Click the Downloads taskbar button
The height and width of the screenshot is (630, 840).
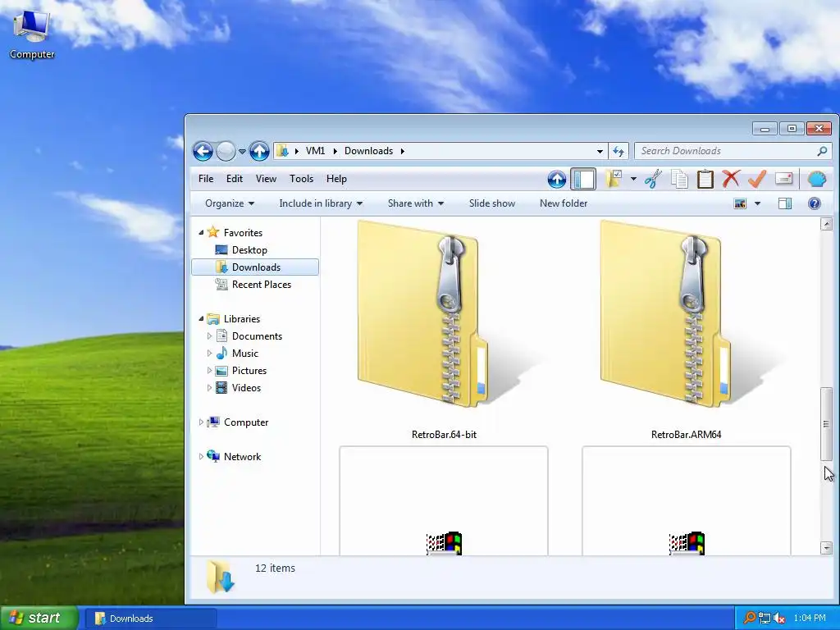click(151, 619)
